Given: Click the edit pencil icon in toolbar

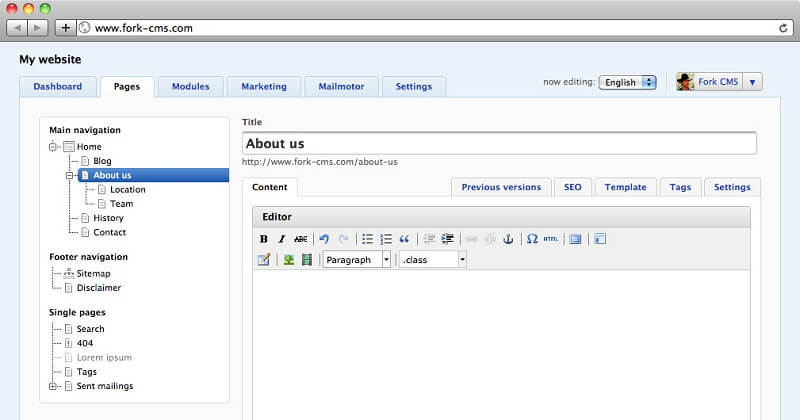Looking at the screenshot, I should [264, 260].
